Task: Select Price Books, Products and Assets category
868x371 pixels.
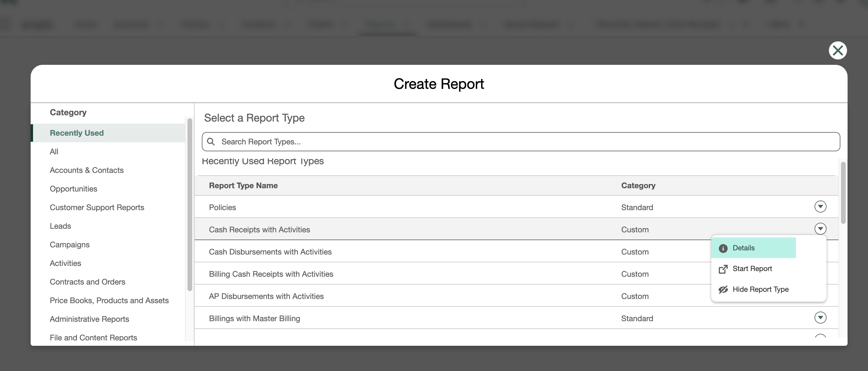Action: [x=108, y=300]
